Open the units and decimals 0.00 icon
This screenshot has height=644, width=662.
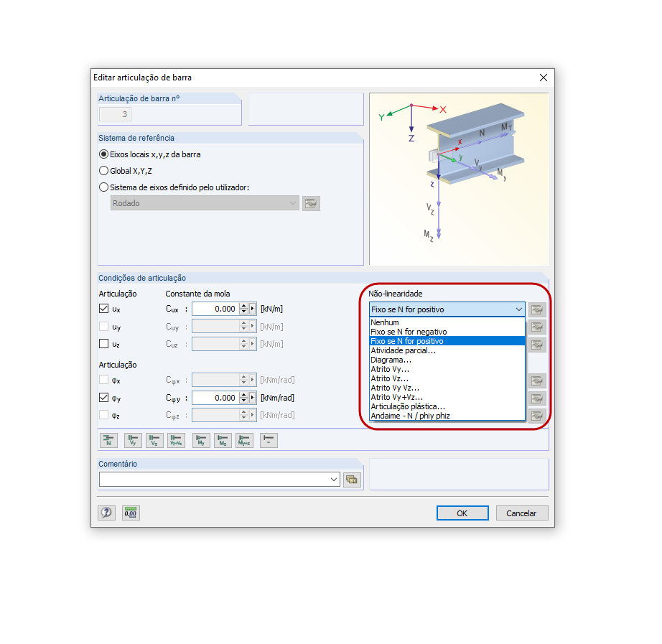(131, 513)
